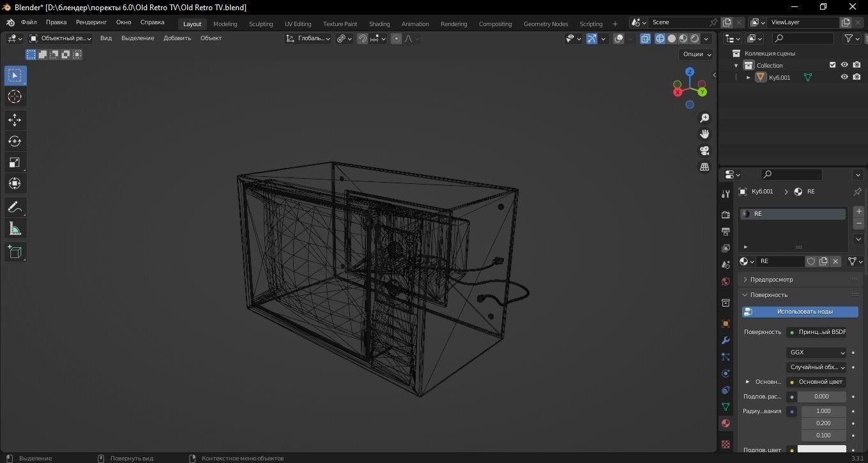Toggle proportional editing in header
The width and height of the screenshot is (868, 463).
[x=396, y=38]
